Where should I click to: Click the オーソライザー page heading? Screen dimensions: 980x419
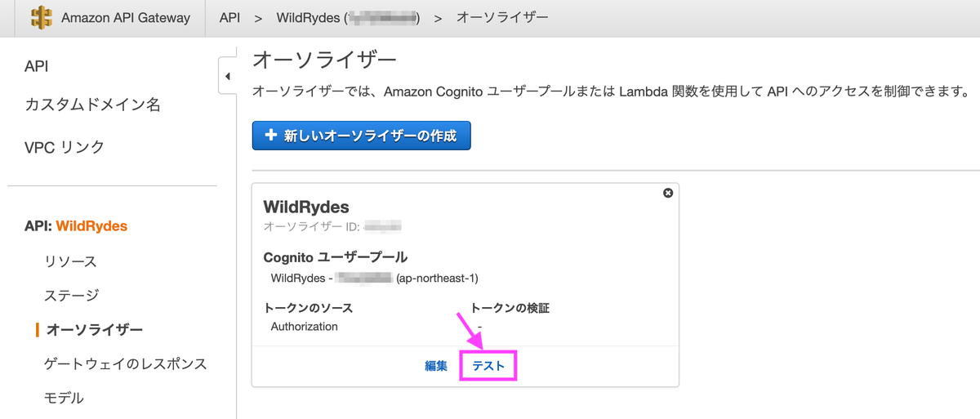tap(324, 60)
